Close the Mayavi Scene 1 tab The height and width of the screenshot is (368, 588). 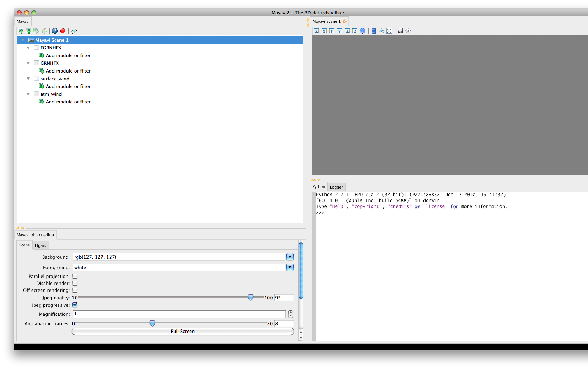coord(345,21)
